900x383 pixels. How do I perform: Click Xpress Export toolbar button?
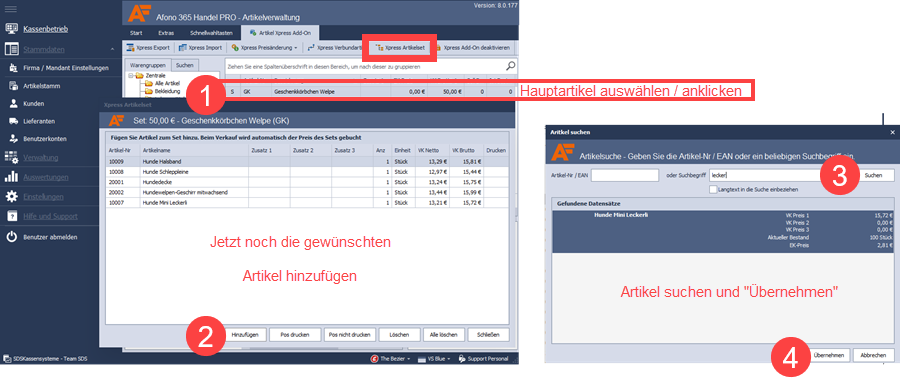click(x=148, y=48)
